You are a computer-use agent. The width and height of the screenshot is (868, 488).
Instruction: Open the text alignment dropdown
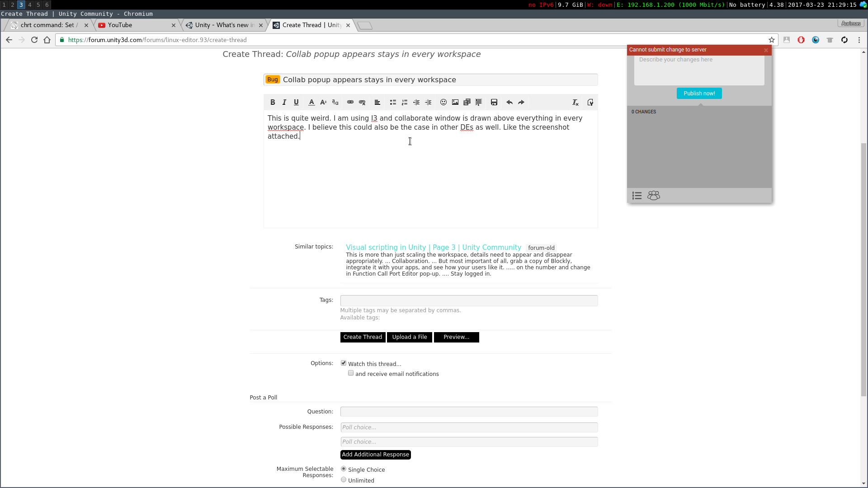pyautogui.click(x=377, y=103)
